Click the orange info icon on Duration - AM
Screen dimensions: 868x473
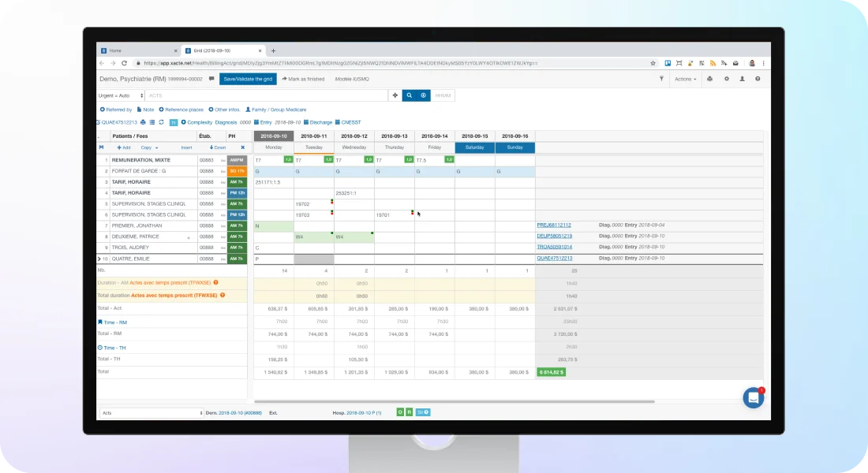click(x=216, y=283)
